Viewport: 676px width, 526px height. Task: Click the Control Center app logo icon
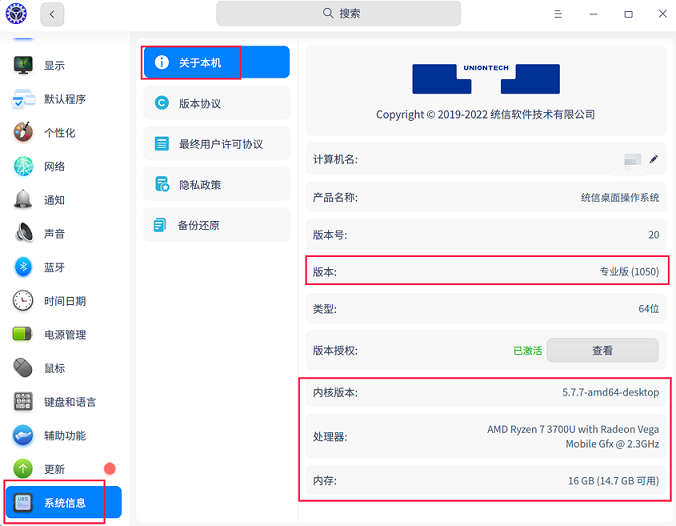coord(16,13)
